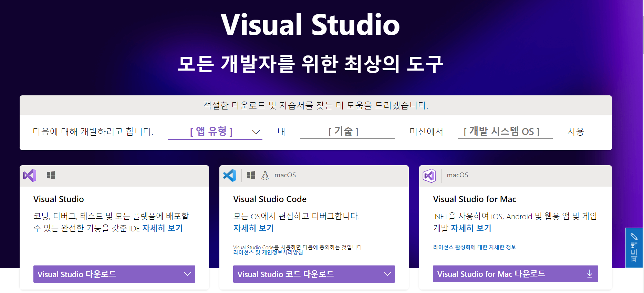Click the Visual Studio for Mac logo
Image resolution: width=644 pixels, height=293 pixels.
pos(429,176)
